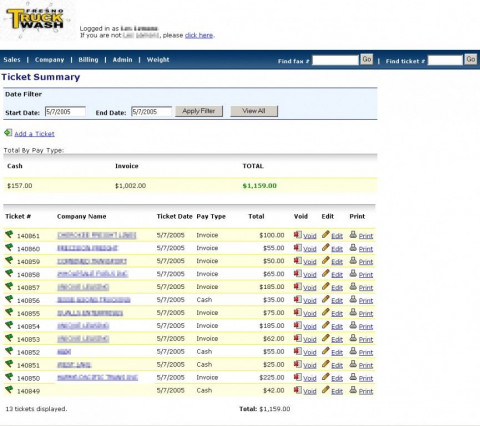Open the Add a Ticket link
Image resolution: width=480 pixels, height=426 pixels.
coord(34,134)
